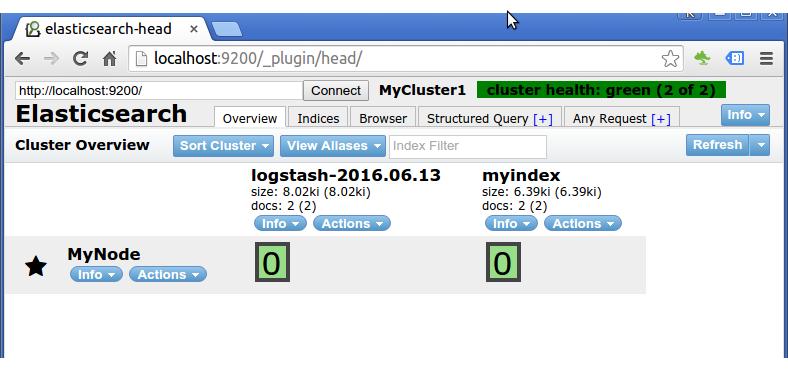Screen dimensions: 788x371
Task: Click the http://localhost:9200/ connection field
Action: point(159,90)
